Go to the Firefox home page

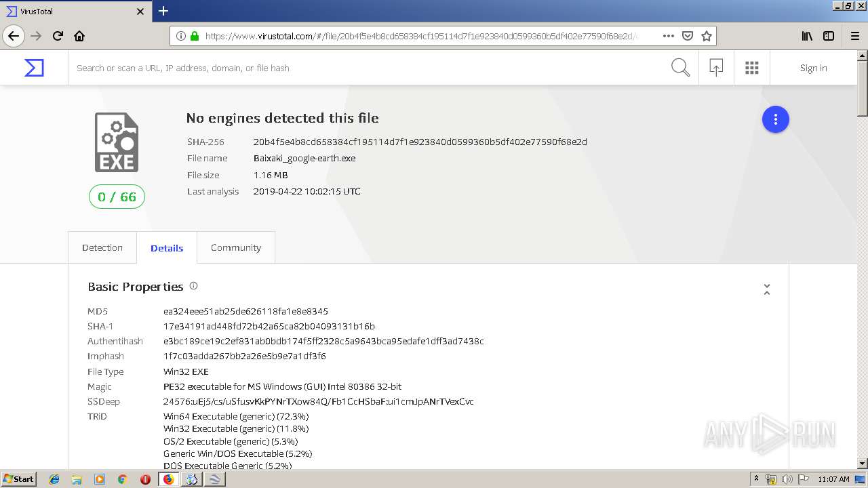79,36
